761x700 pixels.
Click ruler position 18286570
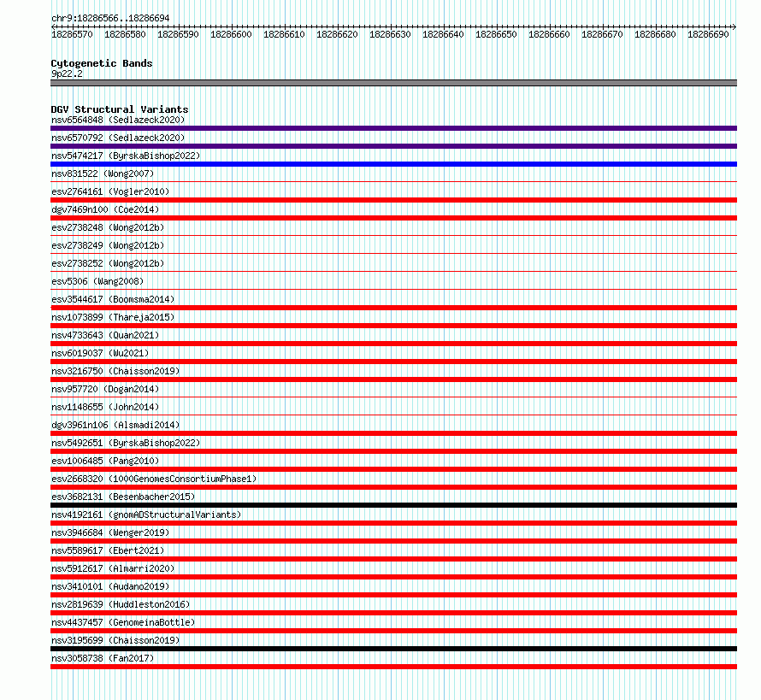click(x=72, y=34)
